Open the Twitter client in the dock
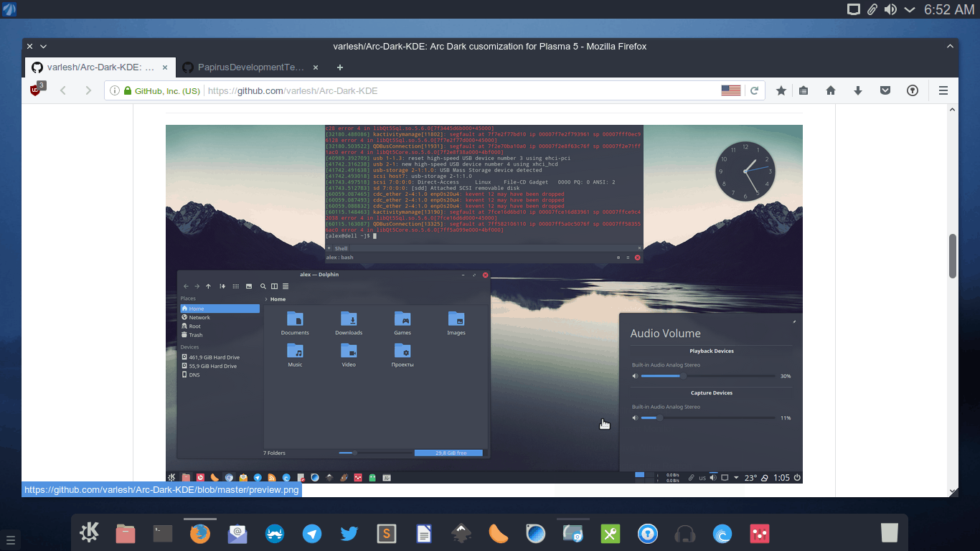 click(349, 533)
